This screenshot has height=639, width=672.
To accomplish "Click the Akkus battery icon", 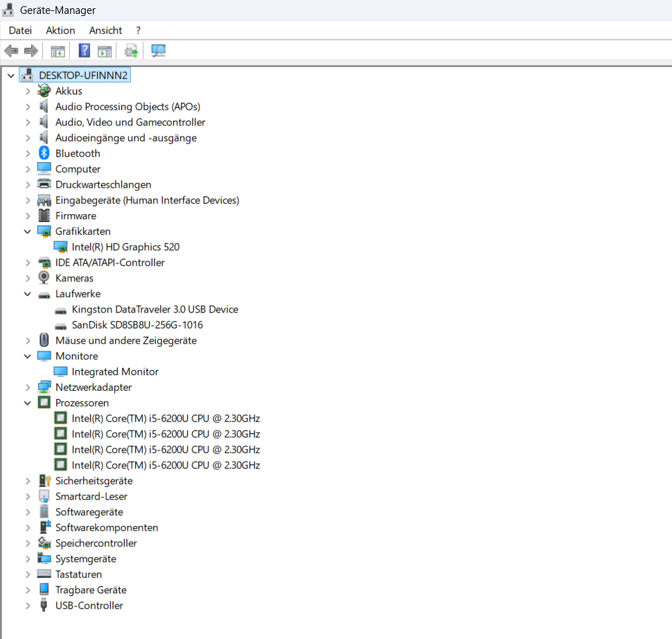I will pyautogui.click(x=44, y=91).
